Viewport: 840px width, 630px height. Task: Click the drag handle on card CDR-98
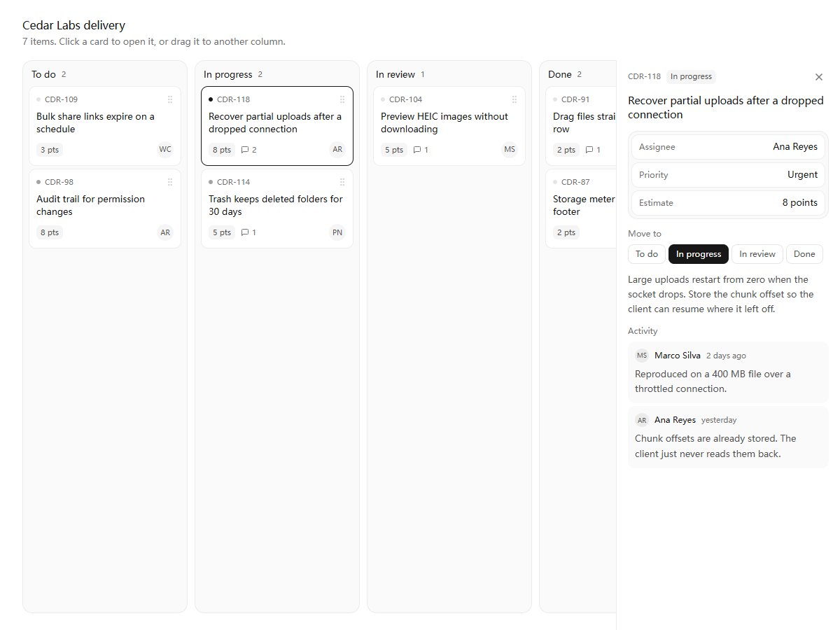tap(170, 182)
